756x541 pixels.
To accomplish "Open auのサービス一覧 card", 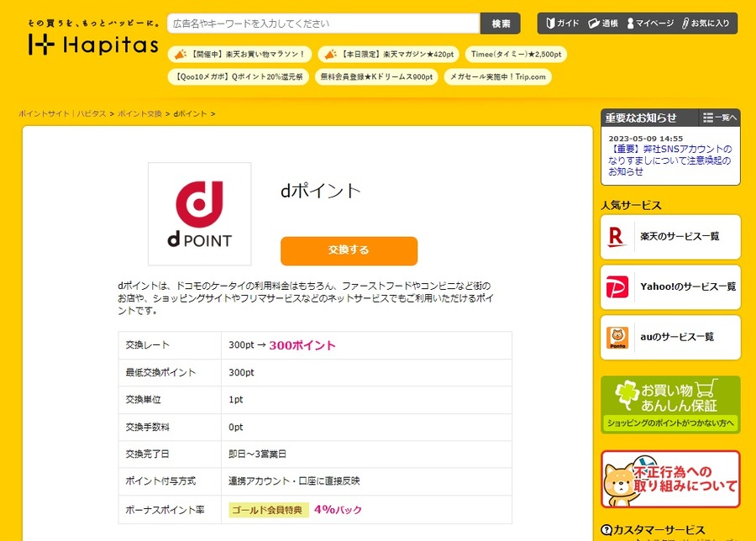I will click(x=670, y=337).
